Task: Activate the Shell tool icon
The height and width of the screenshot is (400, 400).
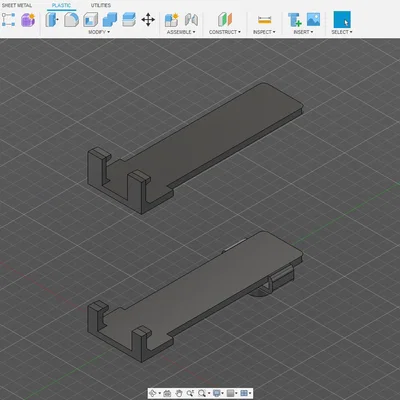Action: coord(90,20)
